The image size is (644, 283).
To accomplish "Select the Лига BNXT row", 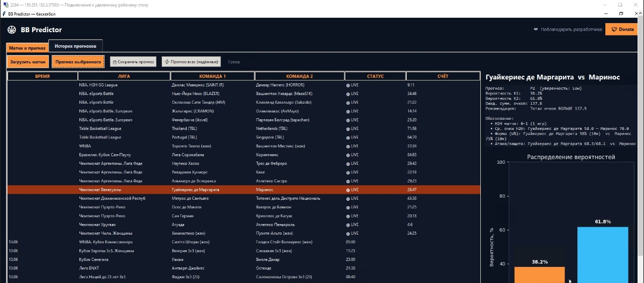I will point(243,268).
